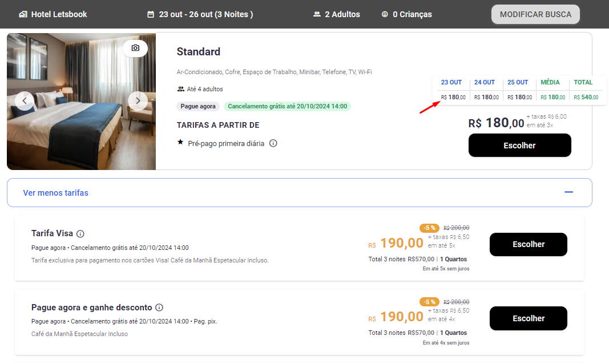Click the MODIFICAR BUSCA button
Image resolution: width=609 pixels, height=364 pixels.
pyautogui.click(x=535, y=14)
